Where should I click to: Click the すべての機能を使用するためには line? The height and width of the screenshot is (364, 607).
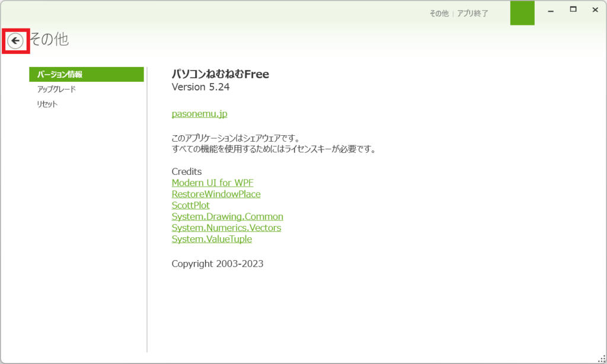coord(274,149)
